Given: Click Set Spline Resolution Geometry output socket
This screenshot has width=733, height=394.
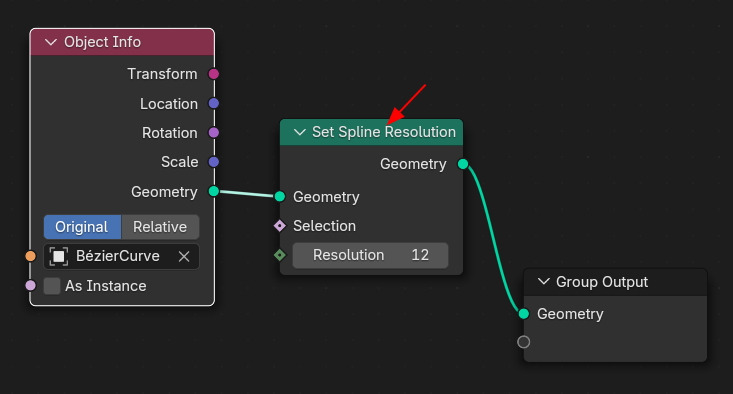Looking at the screenshot, I should [463, 164].
